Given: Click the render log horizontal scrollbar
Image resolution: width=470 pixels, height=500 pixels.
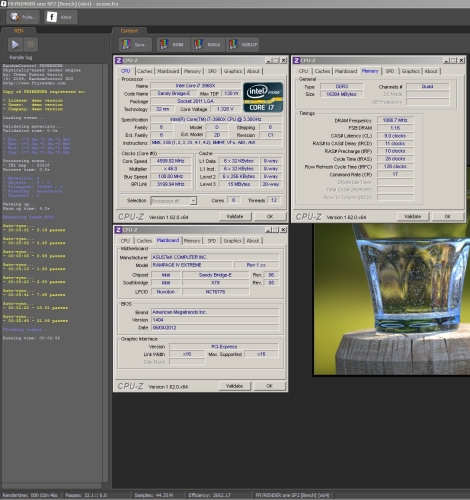Looking at the screenshot, I should point(52,486).
